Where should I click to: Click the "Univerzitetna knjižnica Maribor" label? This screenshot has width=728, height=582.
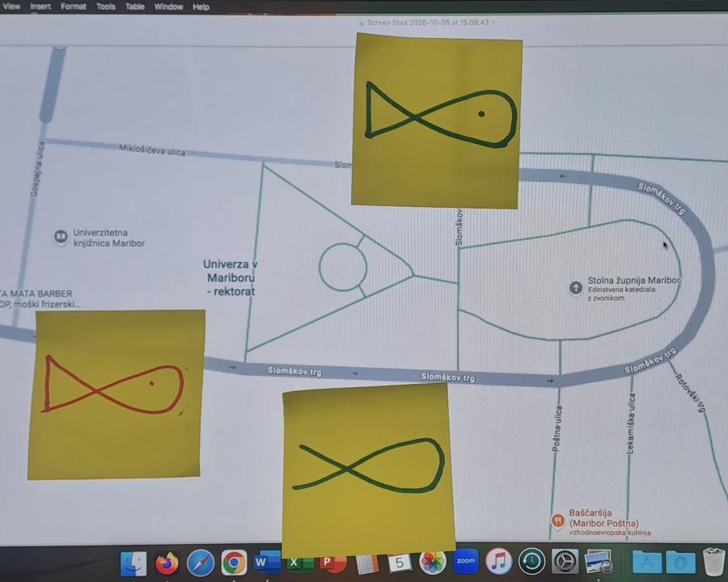(109, 238)
